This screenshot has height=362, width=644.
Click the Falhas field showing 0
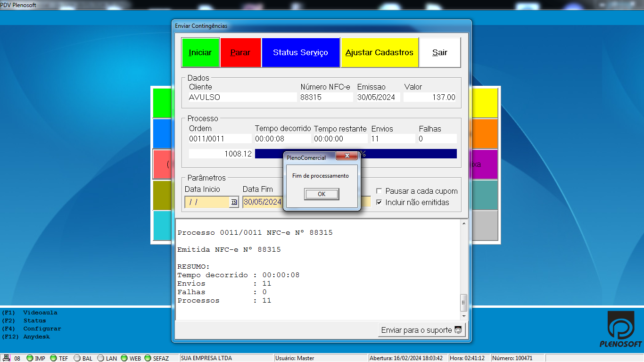point(437,139)
